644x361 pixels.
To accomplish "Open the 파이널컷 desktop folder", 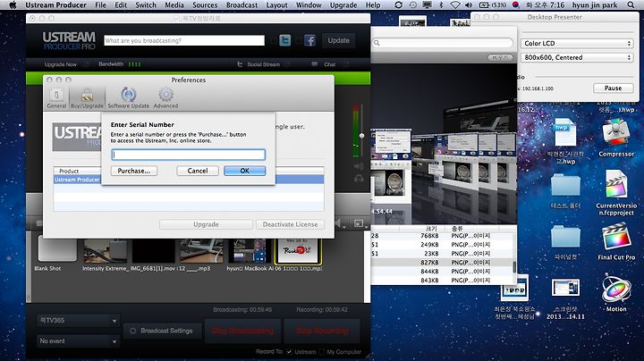I will coord(565,242).
